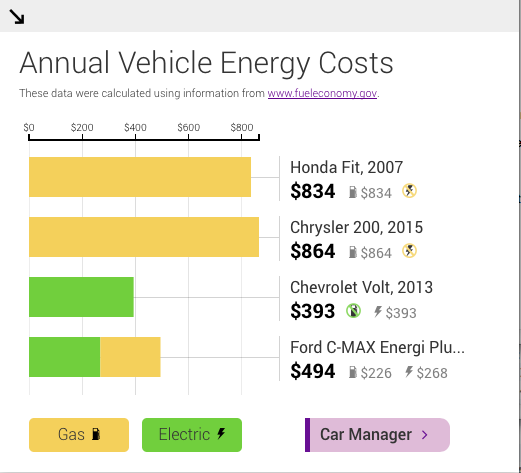Click the no-electric icon beside Honda Fit
Screen dimensions: 521x473
tap(409, 191)
